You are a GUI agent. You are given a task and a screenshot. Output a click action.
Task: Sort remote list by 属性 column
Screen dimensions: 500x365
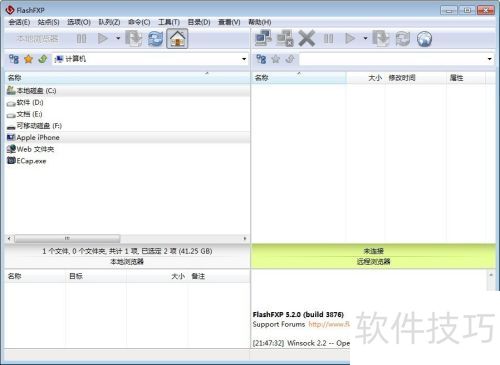(466, 78)
